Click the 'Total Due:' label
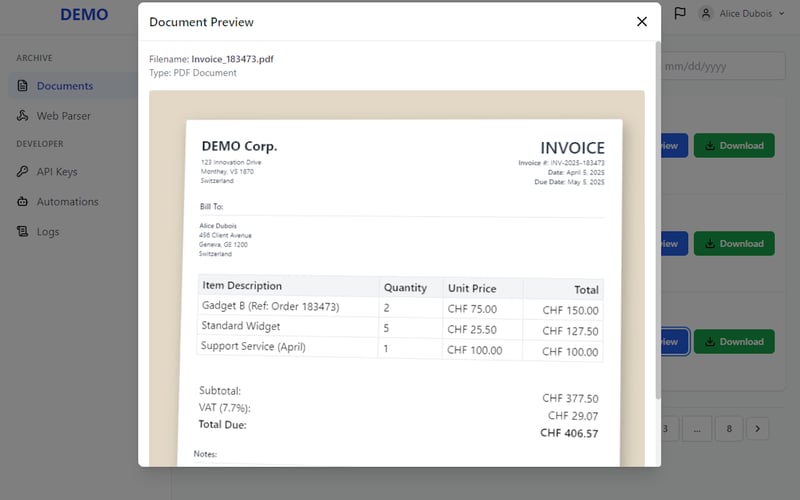 click(222, 424)
